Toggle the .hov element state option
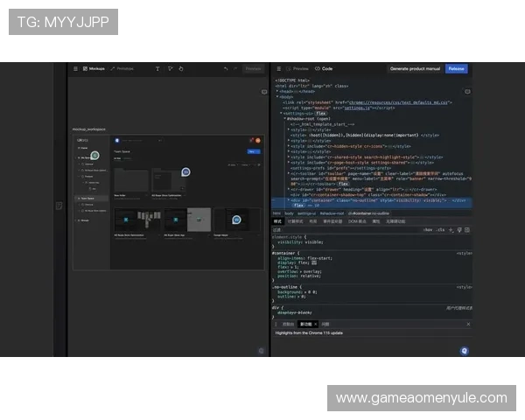Screen dimensions: 525x420 pyautogui.click(x=428, y=229)
